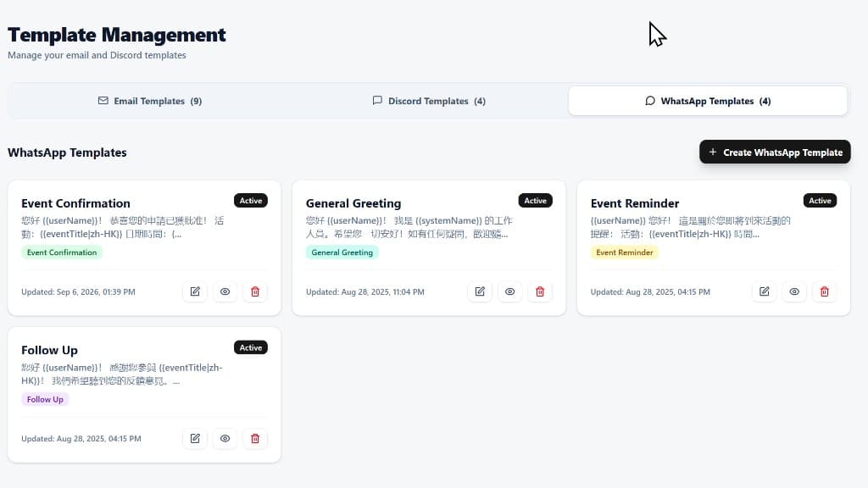Edit the Follow Up template
This screenshot has width=868, height=488.
[195, 438]
